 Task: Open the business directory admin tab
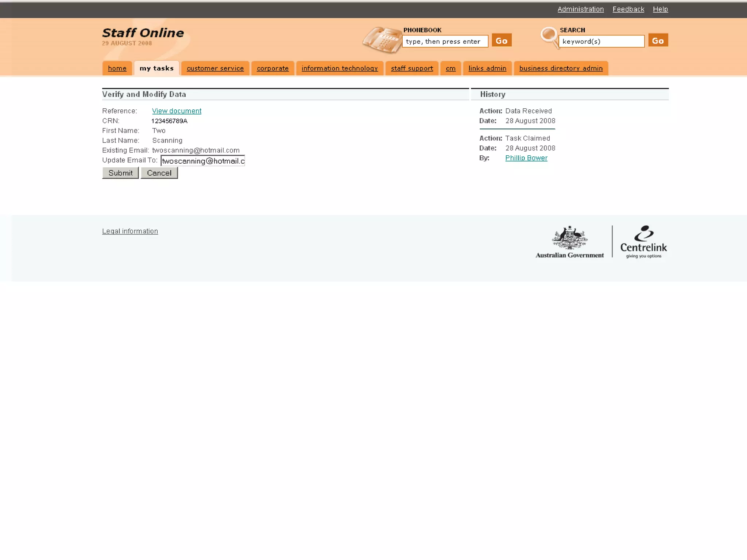pyautogui.click(x=561, y=68)
